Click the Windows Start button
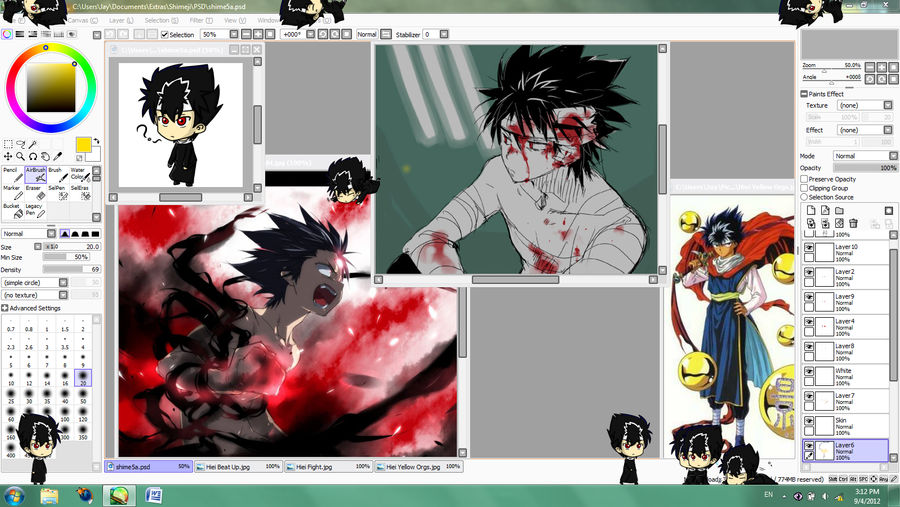Screen dimensions: 900x507 (x=13, y=496)
